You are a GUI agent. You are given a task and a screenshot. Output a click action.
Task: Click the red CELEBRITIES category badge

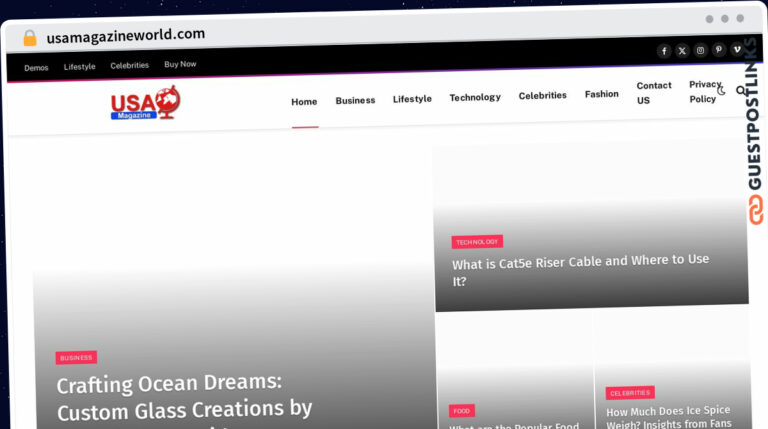click(x=630, y=393)
